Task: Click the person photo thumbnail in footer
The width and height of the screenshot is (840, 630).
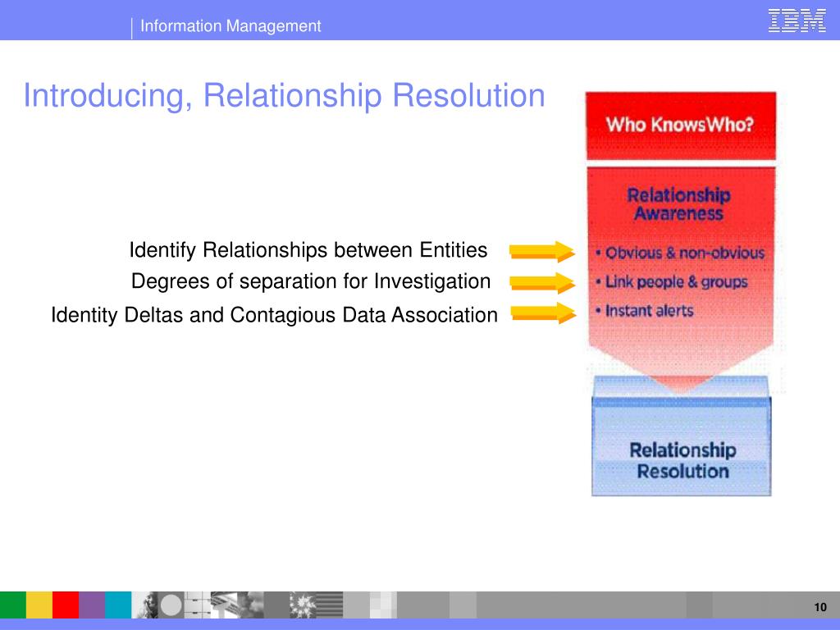Action: pos(144,605)
